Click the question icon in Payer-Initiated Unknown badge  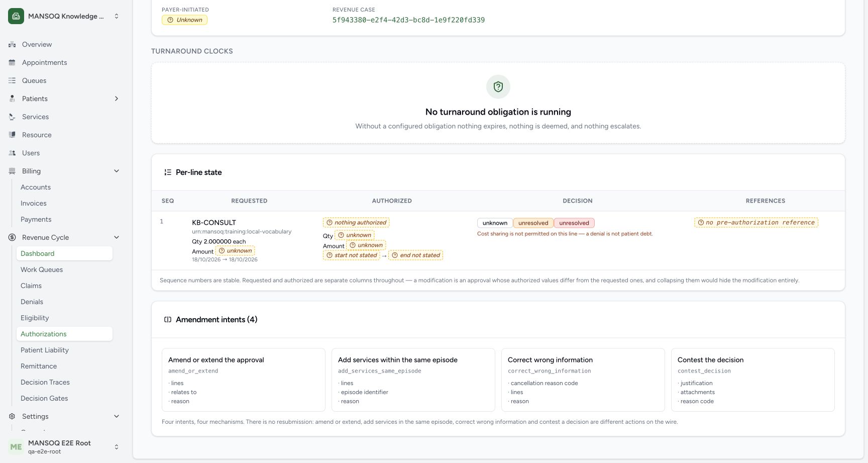pyautogui.click(x=170, y=20)
